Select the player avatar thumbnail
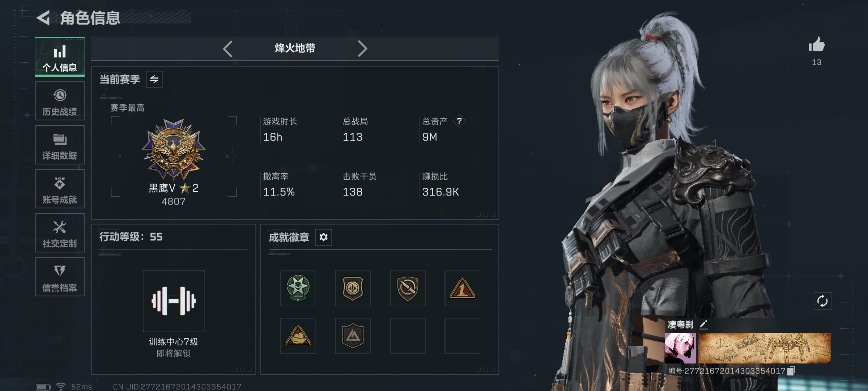The image size is (868, 391). (680, 348)
